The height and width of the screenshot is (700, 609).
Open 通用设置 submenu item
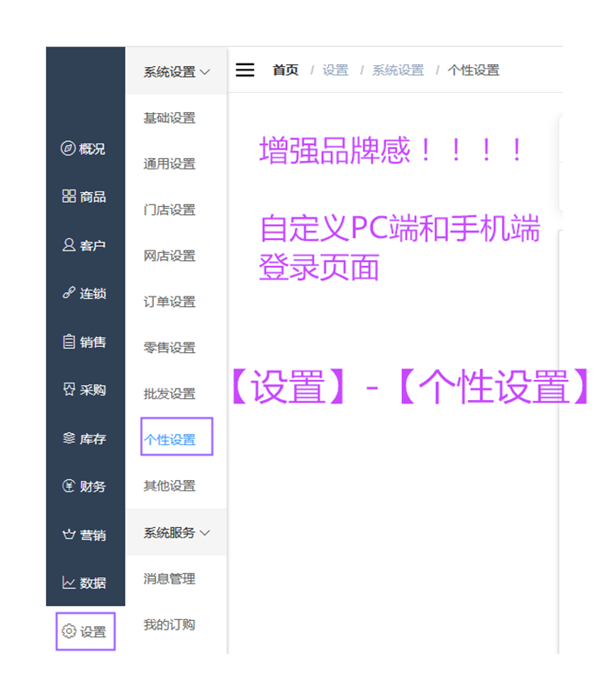point(170,164)
